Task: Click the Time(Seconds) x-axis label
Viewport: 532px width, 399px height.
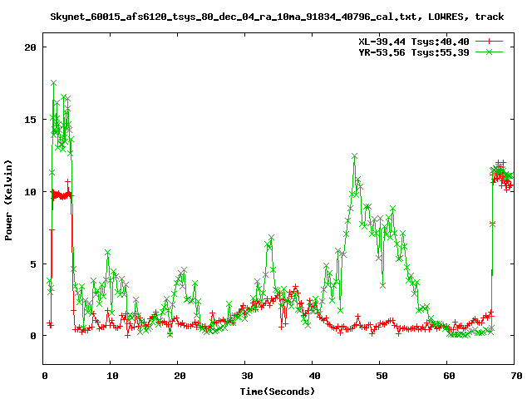Action: pos(278,391)
